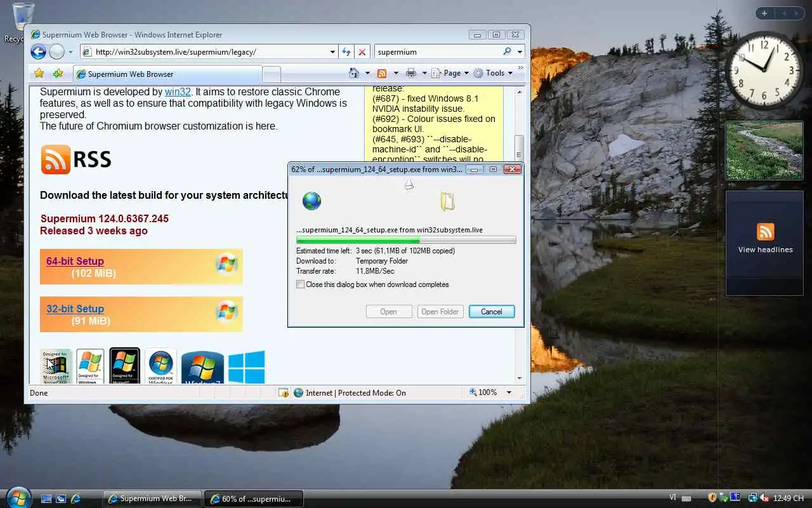Click the Add to Favorites icon
Screen dimensions: 812x508
[58, 73]
